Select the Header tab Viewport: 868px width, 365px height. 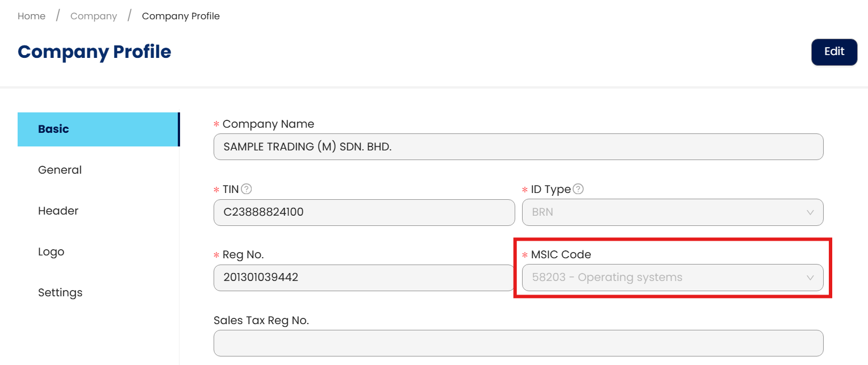(58, 211)
